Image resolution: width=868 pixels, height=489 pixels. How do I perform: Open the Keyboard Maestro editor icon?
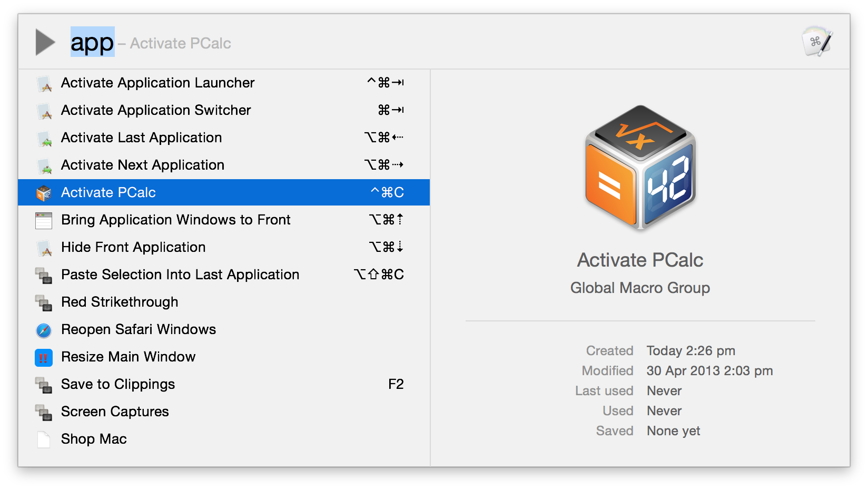coord(816,42)
